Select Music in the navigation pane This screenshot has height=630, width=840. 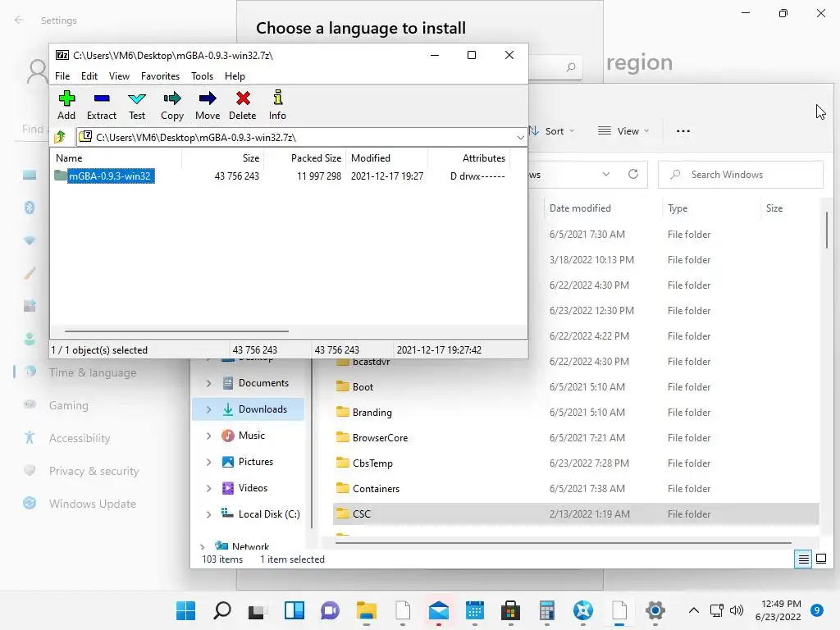click(x=252, y=436)
